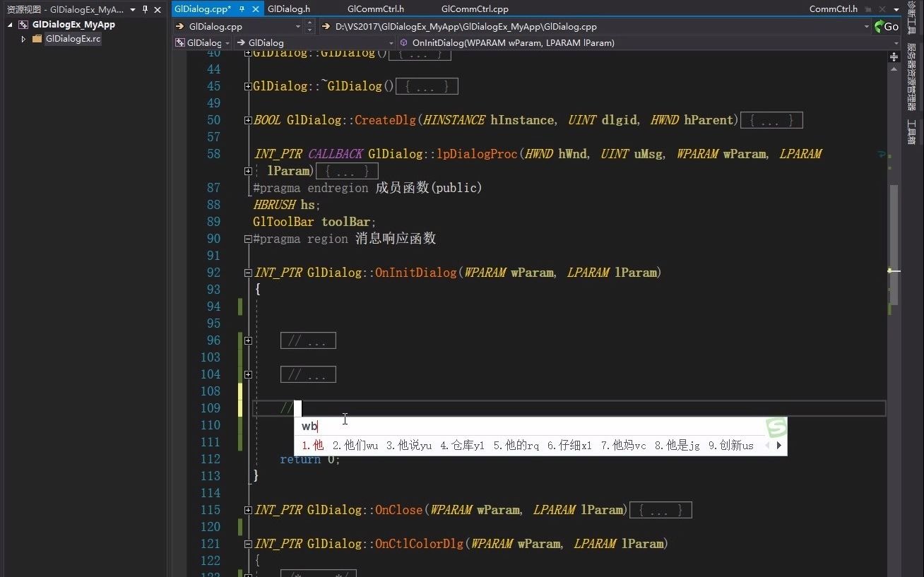Click the HBRUSH hs declaration line
Screen dimensions: 924x577
(287, 205)
